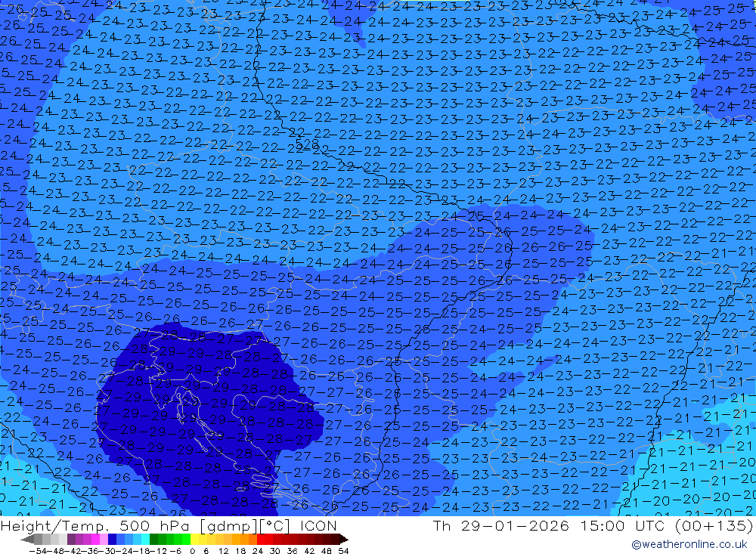The width and height of the screenshot is (756, 554).
Task: Click the '30' legend scale label
Action: (275, 551)
